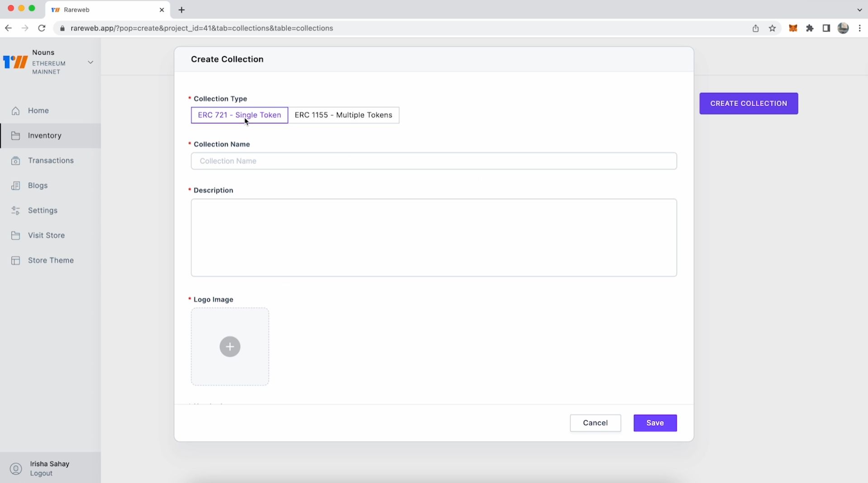
Task: Click the plus icon to upload logo
Action: tap(230, 347)
